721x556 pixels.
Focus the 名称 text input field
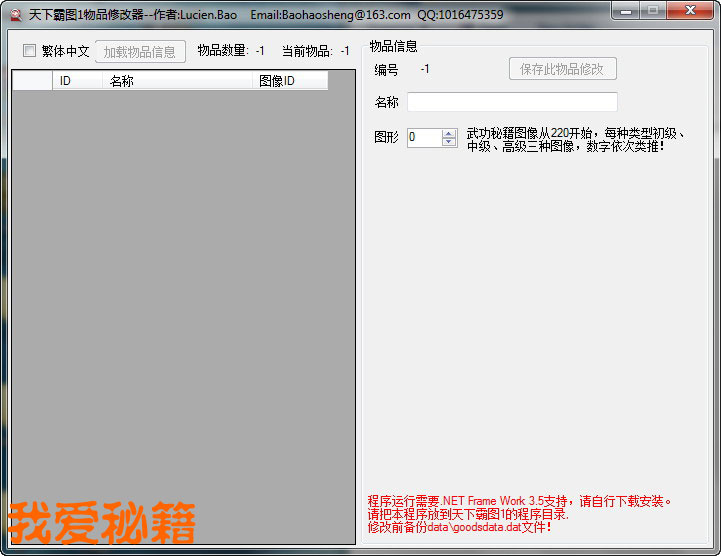pos(512,102)
